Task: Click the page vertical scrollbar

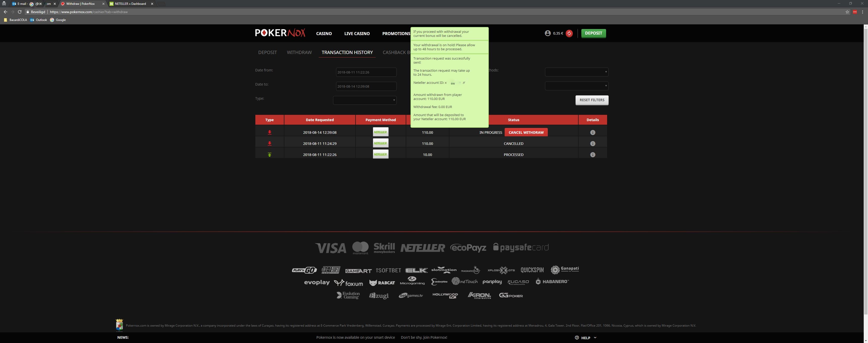Action: tap(866, 172)
